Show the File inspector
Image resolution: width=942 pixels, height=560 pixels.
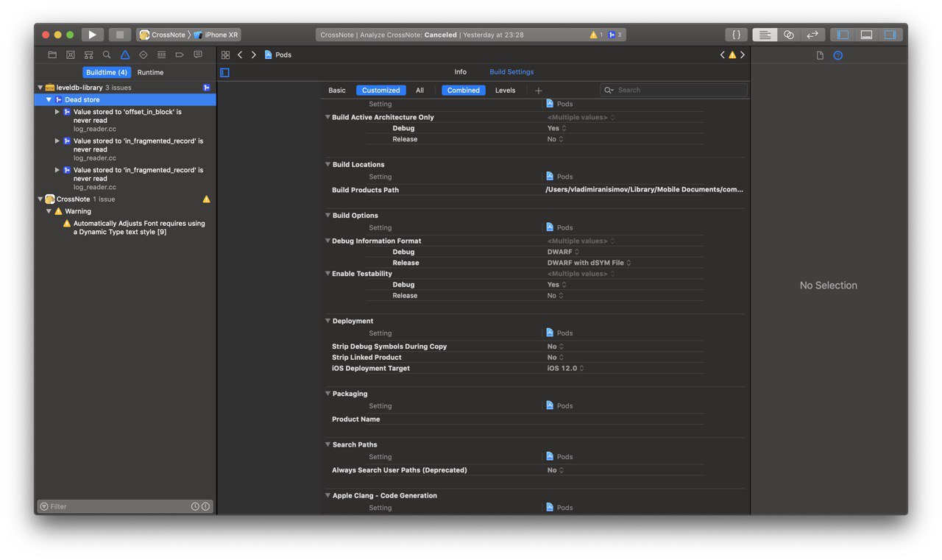[x=820, y=56]
